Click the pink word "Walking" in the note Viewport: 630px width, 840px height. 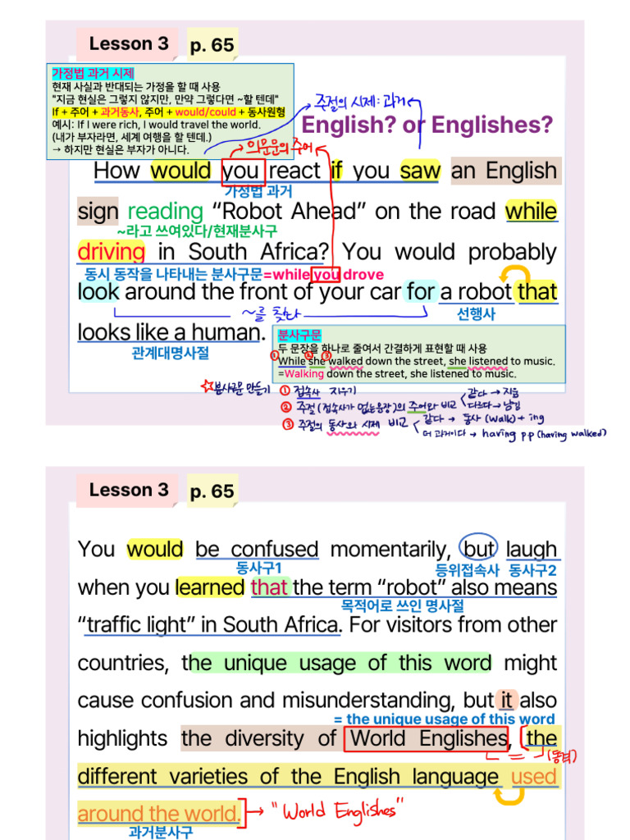click(x=304, y=374)
